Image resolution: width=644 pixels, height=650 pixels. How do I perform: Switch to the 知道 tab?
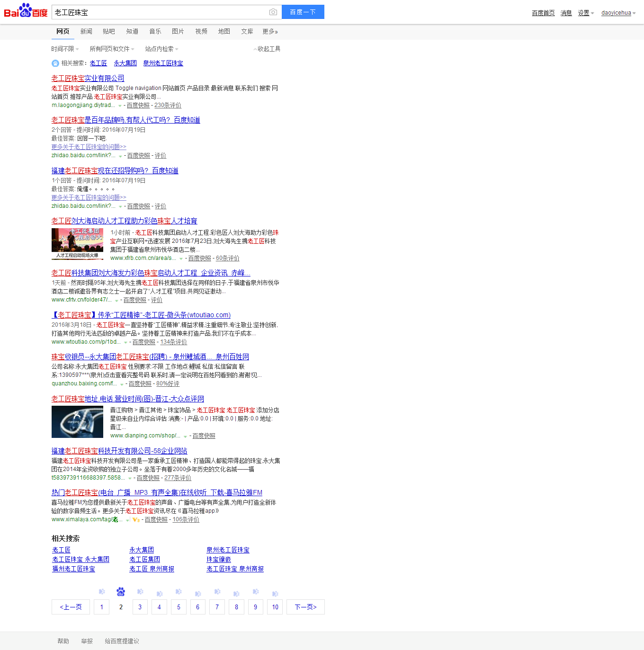pyautogui.click(x=132, y=31)
